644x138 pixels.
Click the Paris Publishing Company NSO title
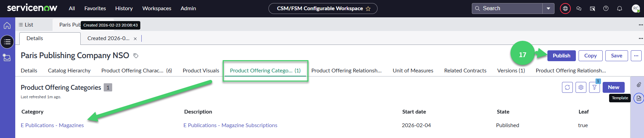(75, 55)
